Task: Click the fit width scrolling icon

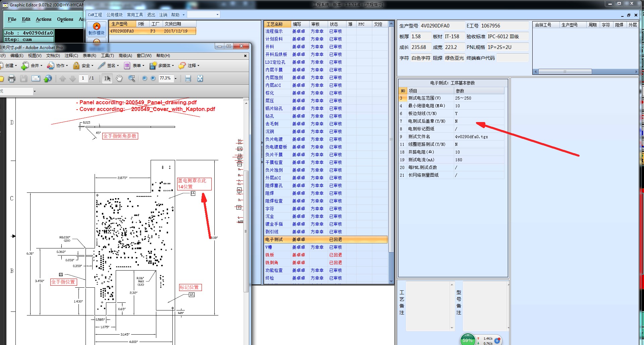Action: pos(188,78)
